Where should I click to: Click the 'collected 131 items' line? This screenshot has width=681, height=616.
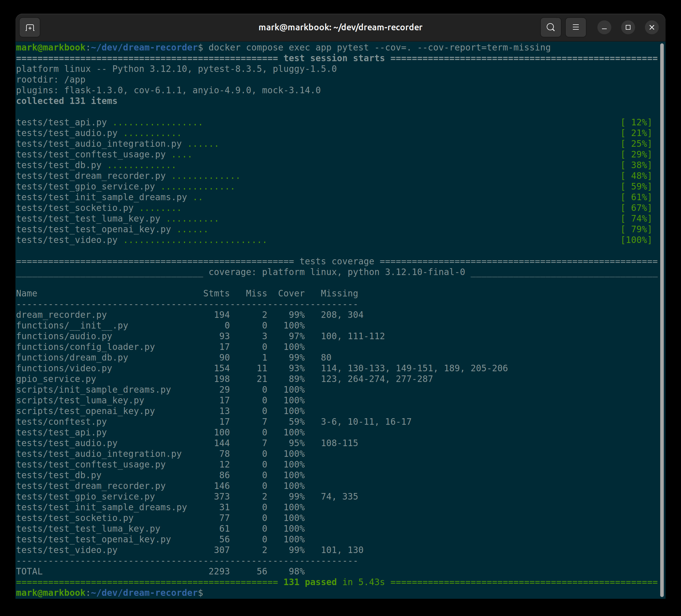pyautogui.click(x=67, y=101)
